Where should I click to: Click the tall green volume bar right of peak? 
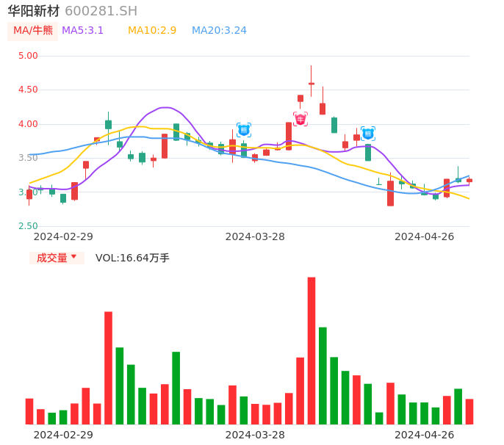(323, 375)
